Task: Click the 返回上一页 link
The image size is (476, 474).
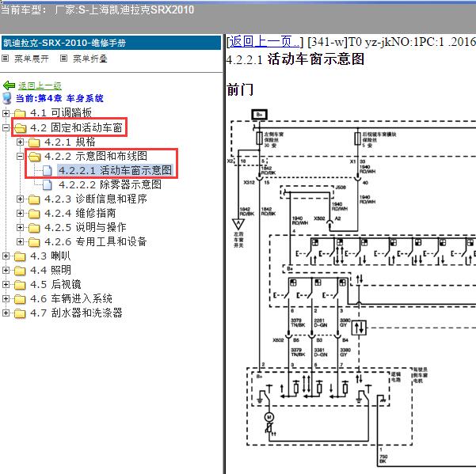Action: (264, 42)
